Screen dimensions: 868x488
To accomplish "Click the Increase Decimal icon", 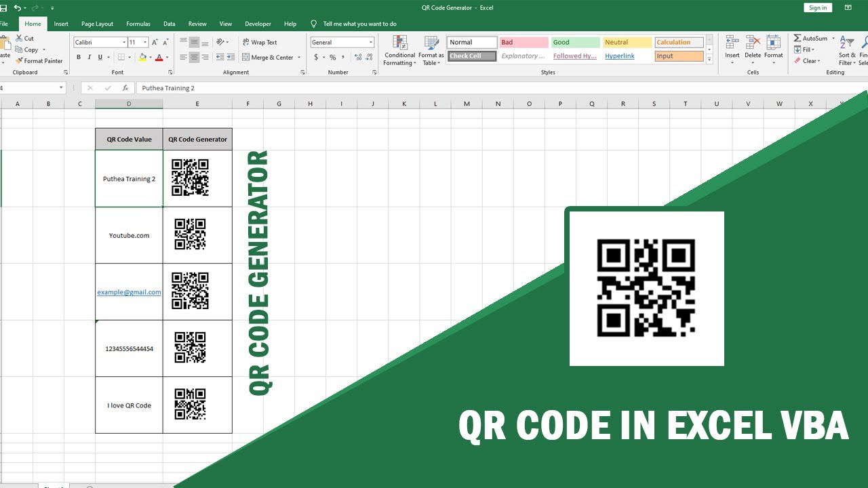I will tap(357, 58).
